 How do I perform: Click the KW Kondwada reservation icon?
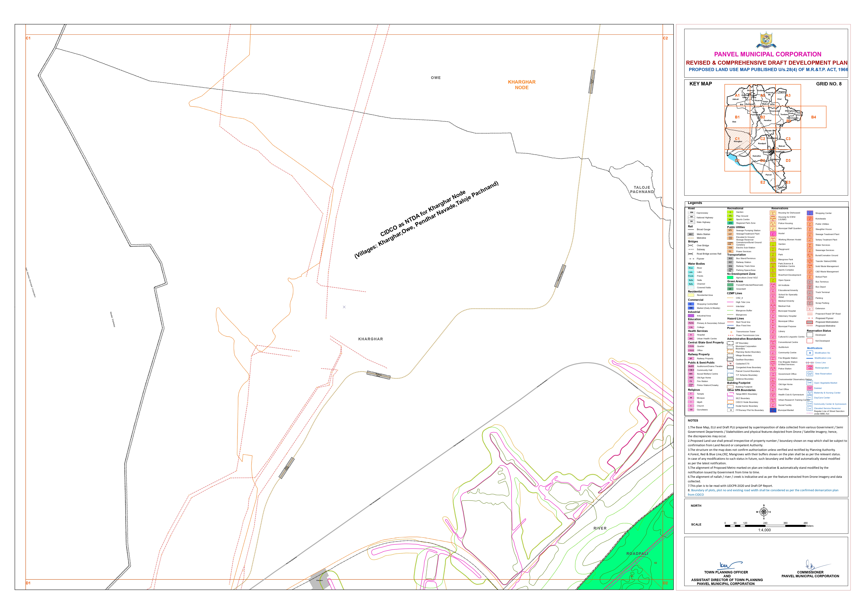pyautogui.click(x=810, y=219)
